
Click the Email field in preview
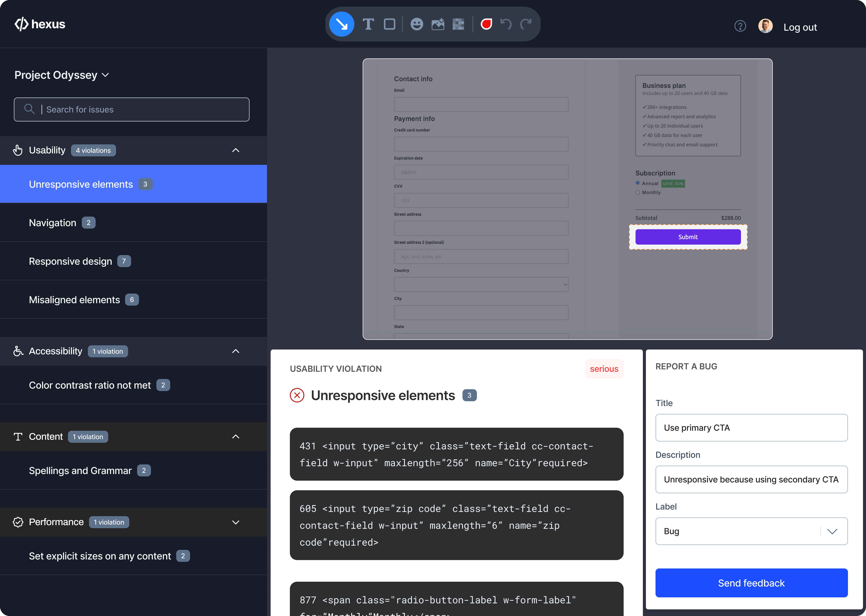(x=481, y=104)
